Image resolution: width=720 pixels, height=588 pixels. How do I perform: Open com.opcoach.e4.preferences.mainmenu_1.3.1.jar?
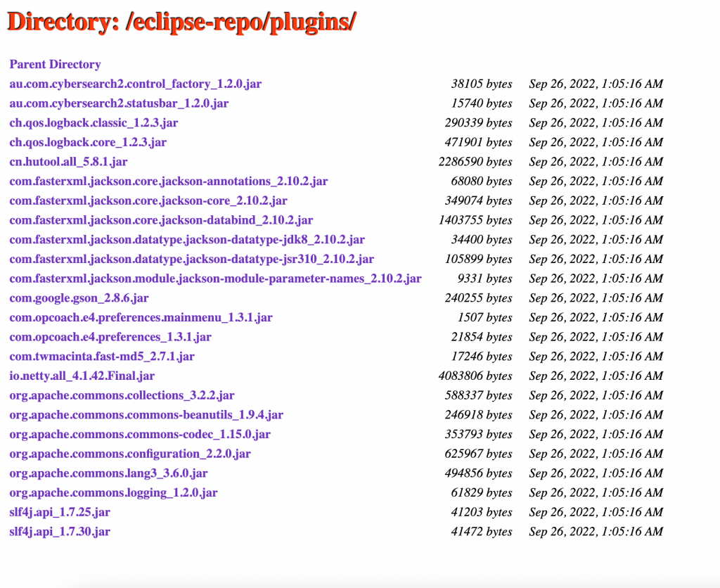coord(141,317)
